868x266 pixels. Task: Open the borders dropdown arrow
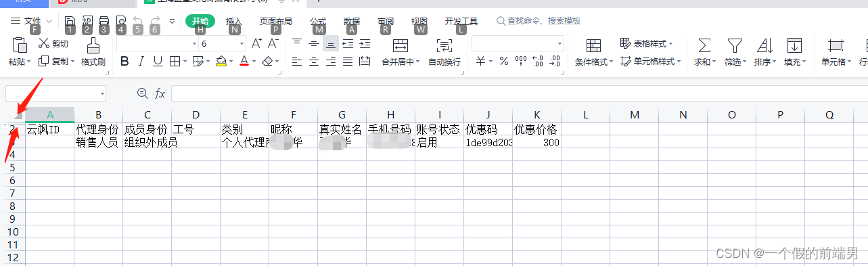click(x=185, y=62)
